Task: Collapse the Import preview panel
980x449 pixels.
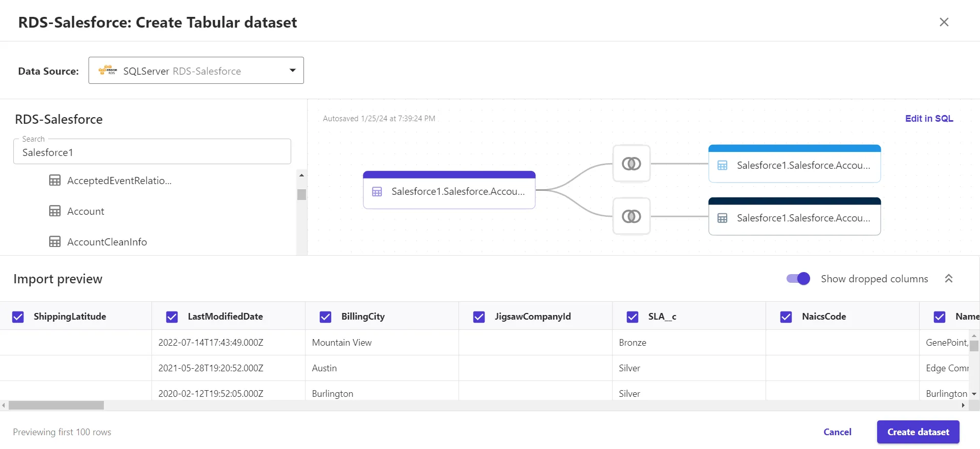Action: [948, 279]
